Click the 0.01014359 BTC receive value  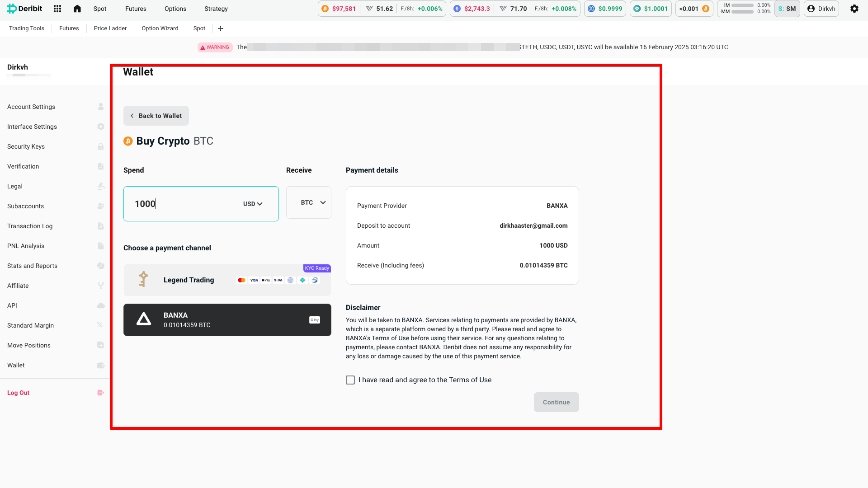click(543, 265)
